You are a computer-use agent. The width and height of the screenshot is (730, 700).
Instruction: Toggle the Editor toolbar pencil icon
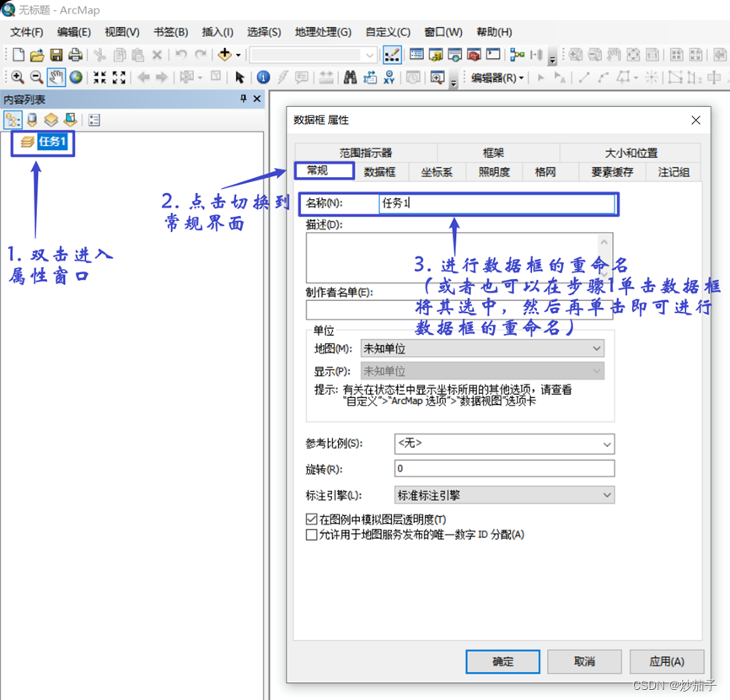point(392,55)
